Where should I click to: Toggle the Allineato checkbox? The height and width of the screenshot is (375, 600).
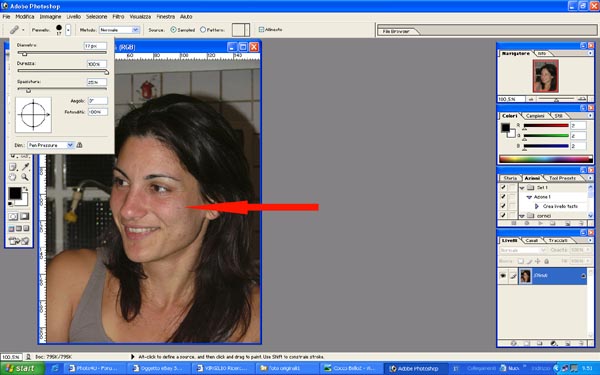coord(261,29)
